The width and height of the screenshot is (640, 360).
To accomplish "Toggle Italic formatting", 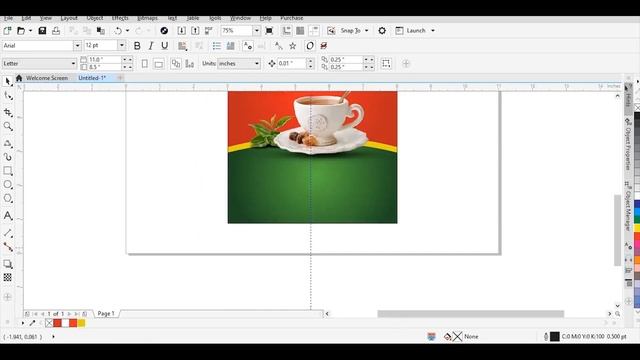I will pyautogui.click(x=151, y=46).
